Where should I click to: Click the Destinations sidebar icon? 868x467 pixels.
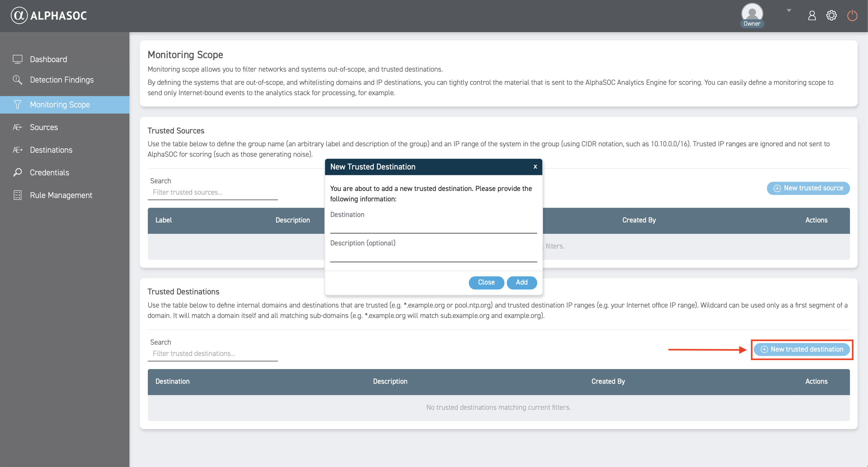(17, 150)
